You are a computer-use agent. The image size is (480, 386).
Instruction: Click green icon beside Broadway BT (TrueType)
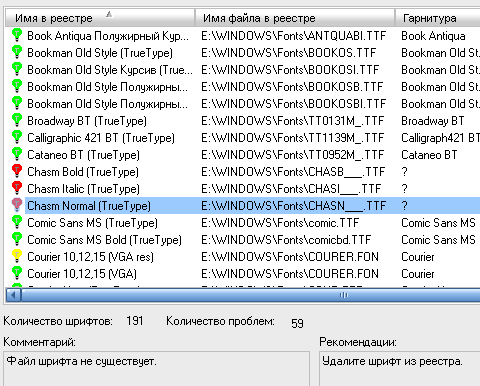17,120
